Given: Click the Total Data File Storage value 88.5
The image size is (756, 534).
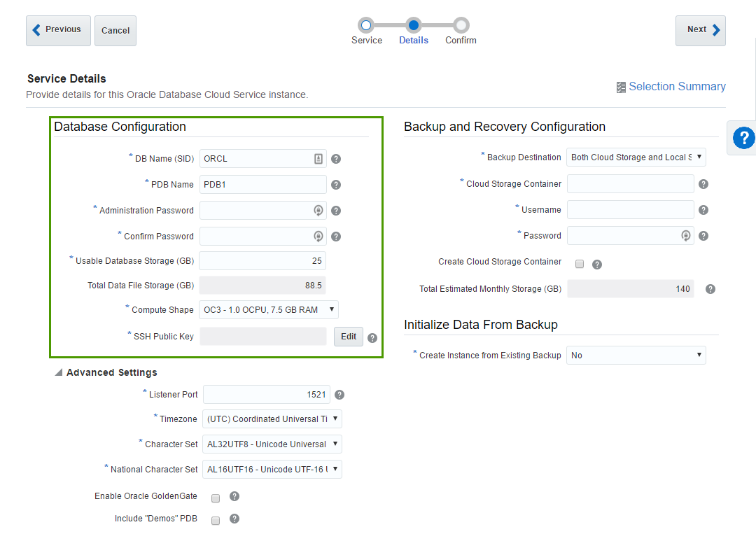Looking at the screenshot, I should coord(314,286).
